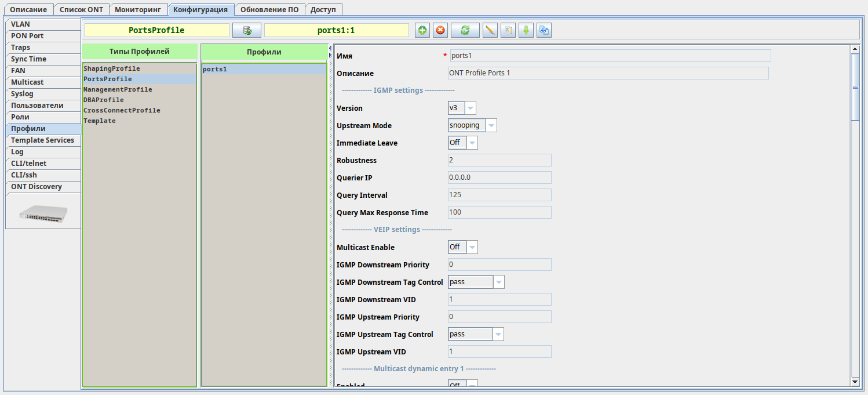Click the database sync icon button
The height and width of the screenshot is (395, 868).
(x=247, y=30)
